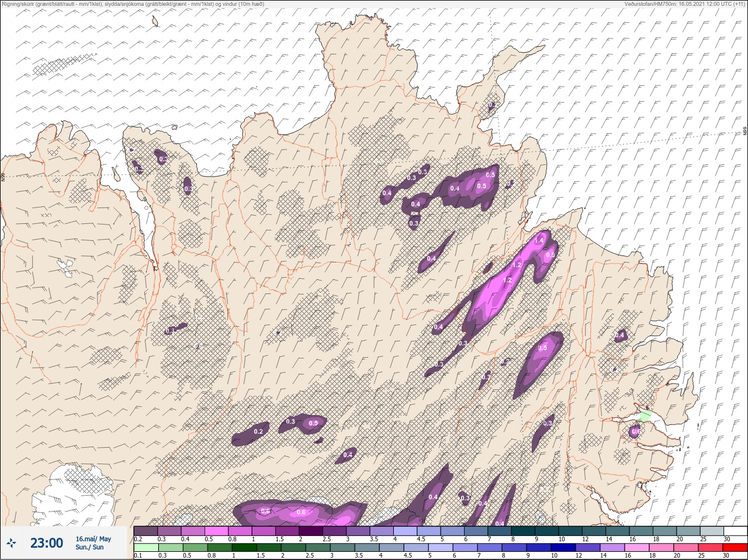Pick the bright pink top-row swatch between 0.5 and 0.8
The width and height of the screenshot is (748, 560).
pos(217,531)
